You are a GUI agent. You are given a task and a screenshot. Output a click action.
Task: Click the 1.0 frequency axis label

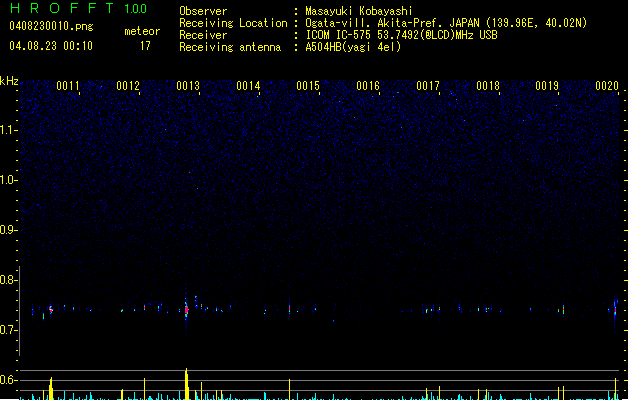[x=9, y=180]
